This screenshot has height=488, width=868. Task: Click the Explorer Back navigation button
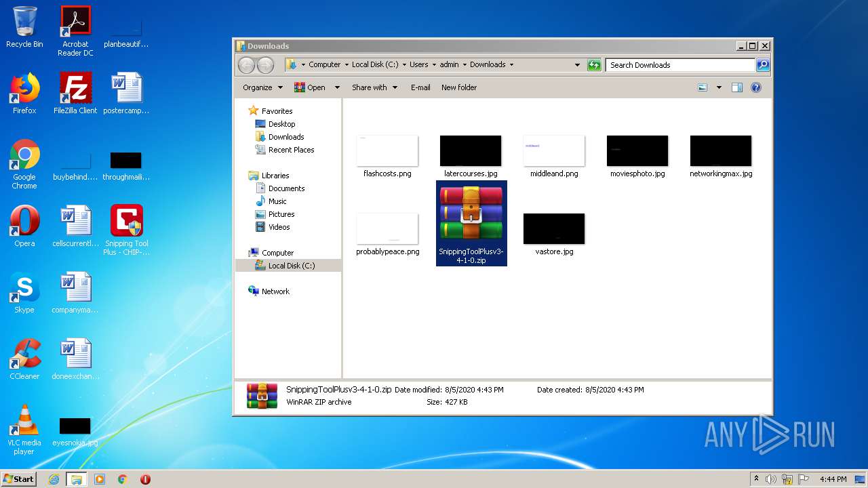247,65
